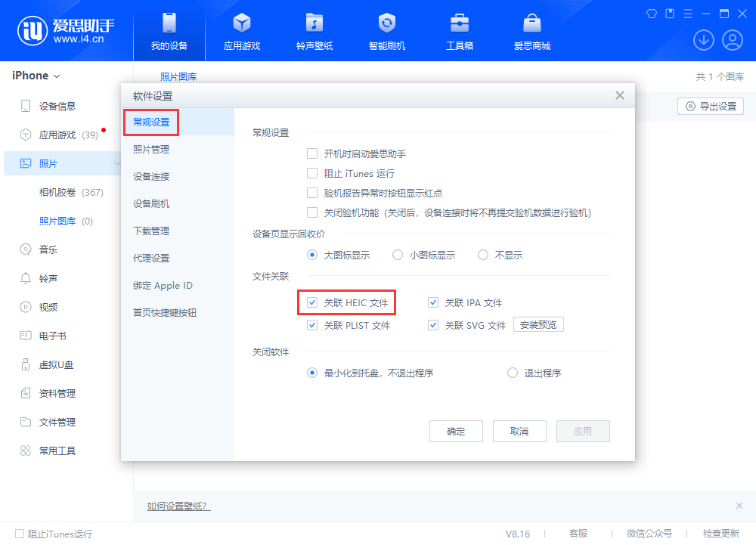Open the iPhone device dropdown
The image size is (756, 545).
[33, 76]
